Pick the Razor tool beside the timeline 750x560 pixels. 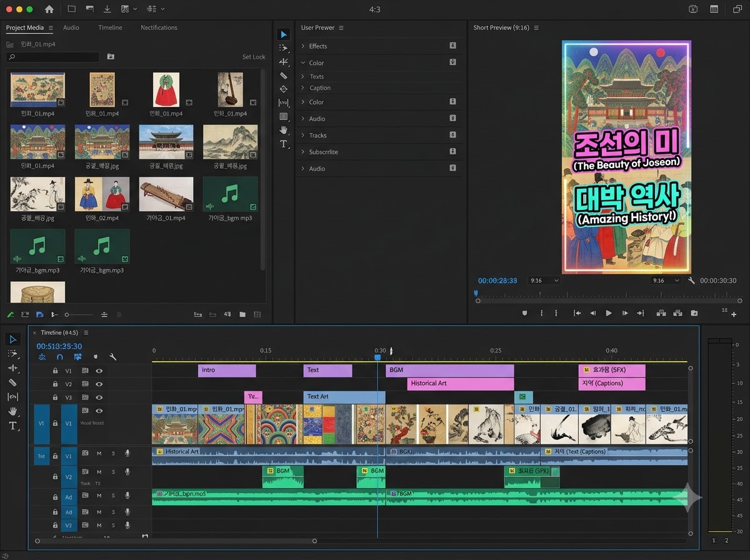13,382
